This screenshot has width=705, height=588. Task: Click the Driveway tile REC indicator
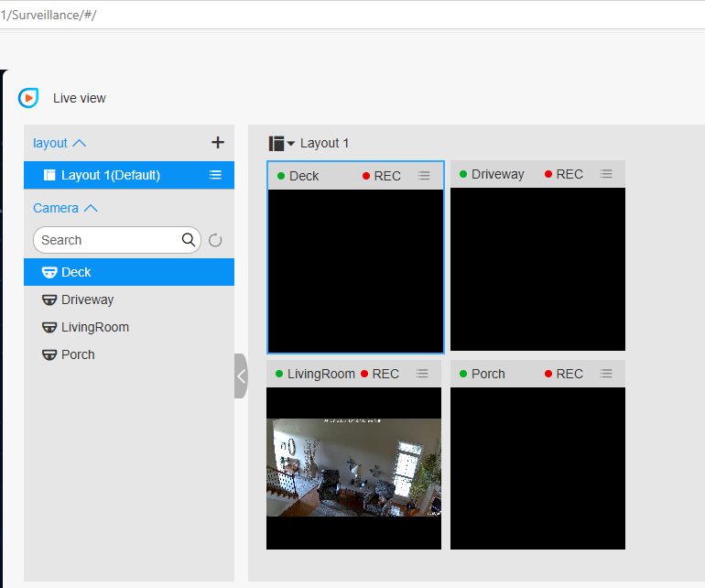pyautogui.click(x=564, y=174)
